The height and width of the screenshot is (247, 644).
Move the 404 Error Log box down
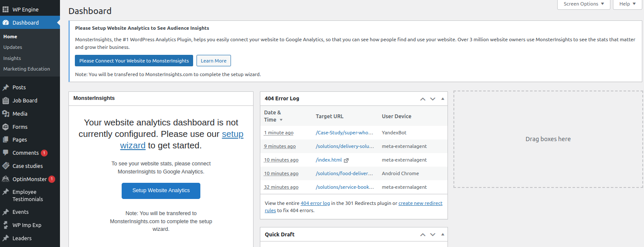[433, 99]
